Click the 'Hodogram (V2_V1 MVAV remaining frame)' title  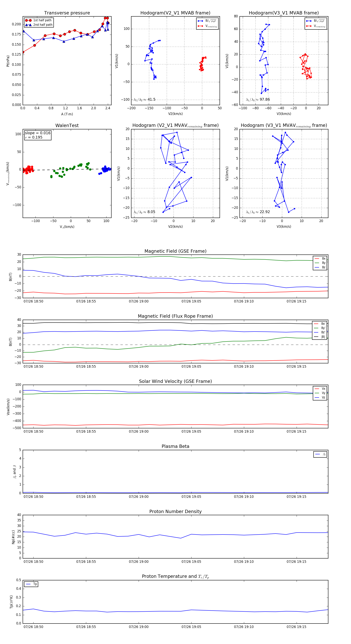pyautogui.click(x=175, y=125)
